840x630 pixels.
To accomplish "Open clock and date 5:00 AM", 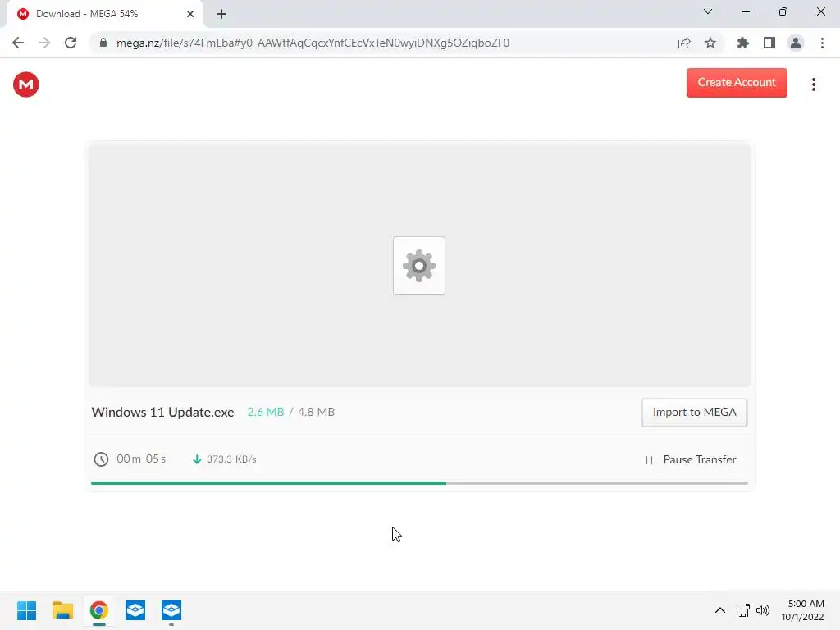I will (x=803, y=610).
